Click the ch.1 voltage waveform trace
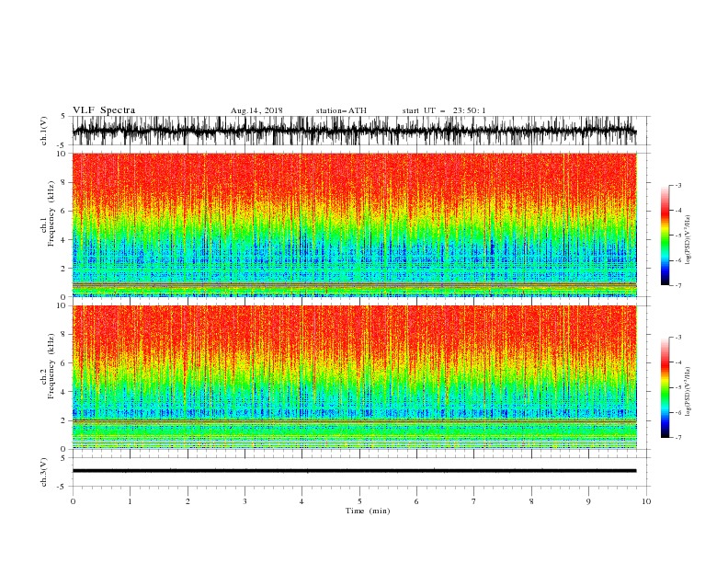Screen dimensions: 728x563 [x=354, y=131]
